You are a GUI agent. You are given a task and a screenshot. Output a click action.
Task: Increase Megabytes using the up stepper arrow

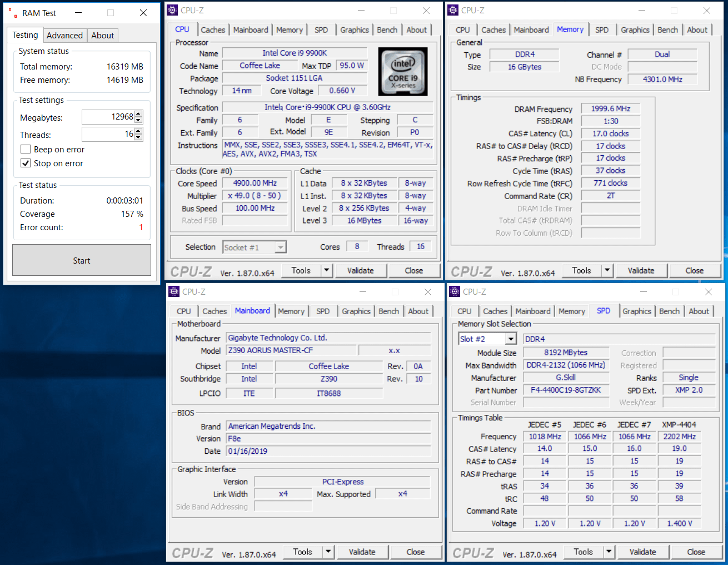coord(138,114)
